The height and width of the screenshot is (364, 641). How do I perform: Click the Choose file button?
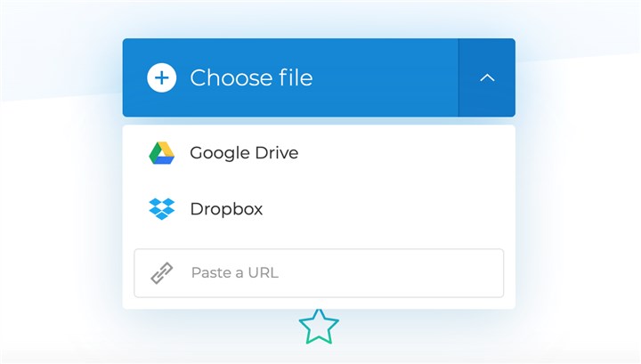point(290,77)
